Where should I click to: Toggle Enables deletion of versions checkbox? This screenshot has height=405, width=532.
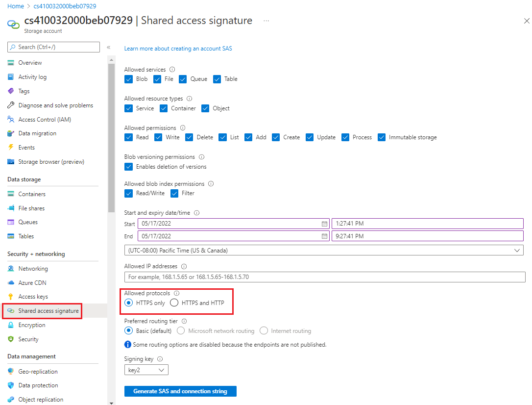(128, 167)
